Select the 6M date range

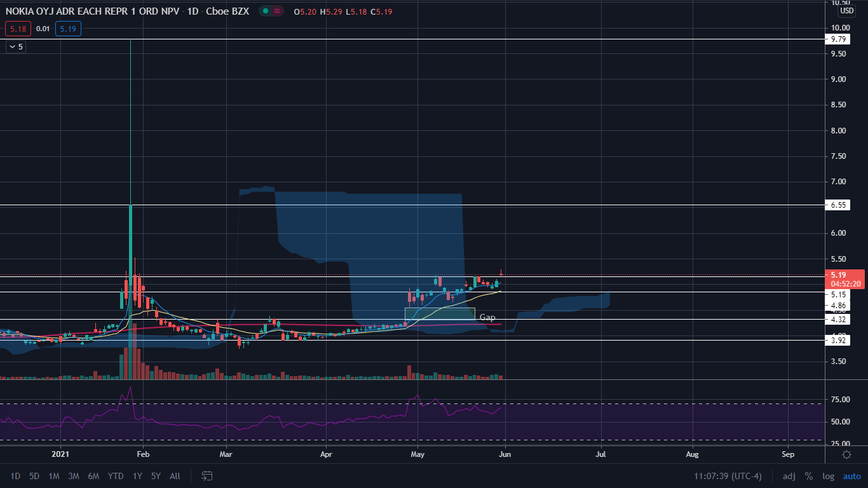pos(93,476)
